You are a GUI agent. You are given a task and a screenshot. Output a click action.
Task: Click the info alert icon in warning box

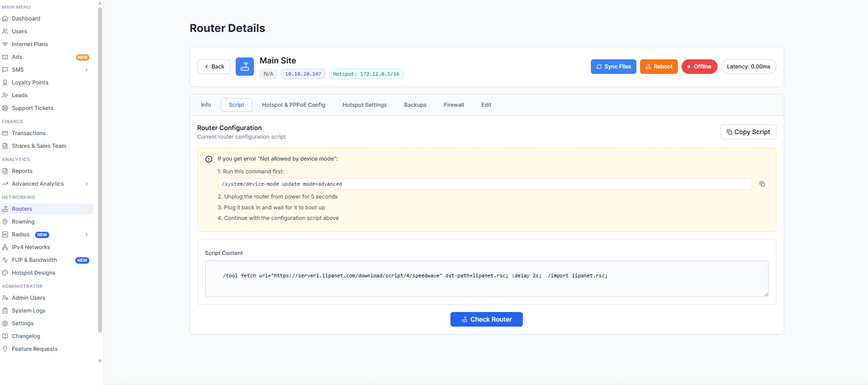(x=209, y=159)
